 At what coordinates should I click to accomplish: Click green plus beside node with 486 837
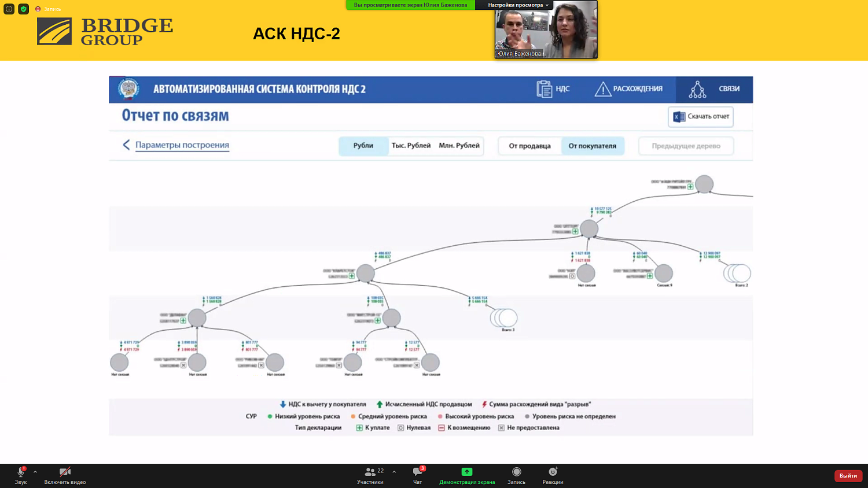352,276
